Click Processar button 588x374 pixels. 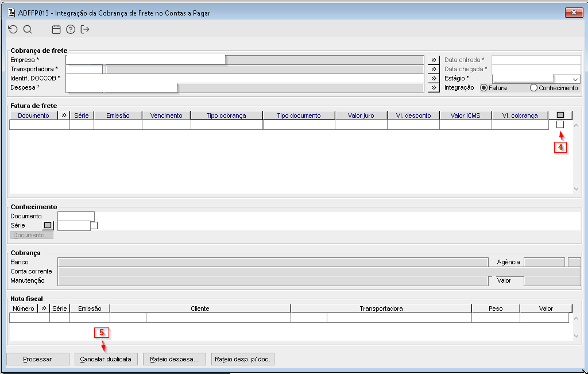point(37,359)
